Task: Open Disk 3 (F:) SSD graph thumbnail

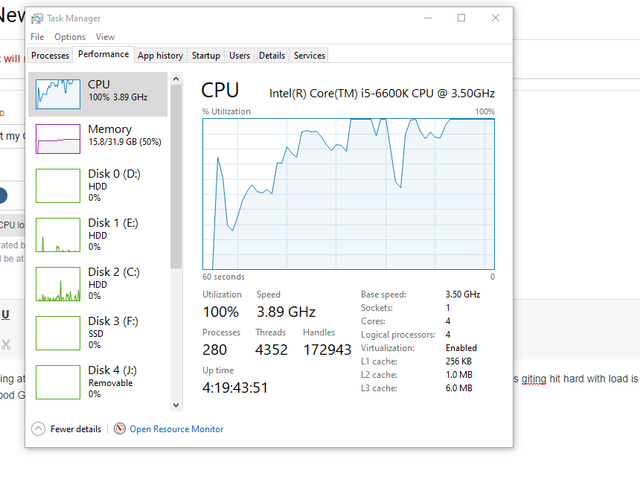Action: pyautogui.click(x=58, y=333)
